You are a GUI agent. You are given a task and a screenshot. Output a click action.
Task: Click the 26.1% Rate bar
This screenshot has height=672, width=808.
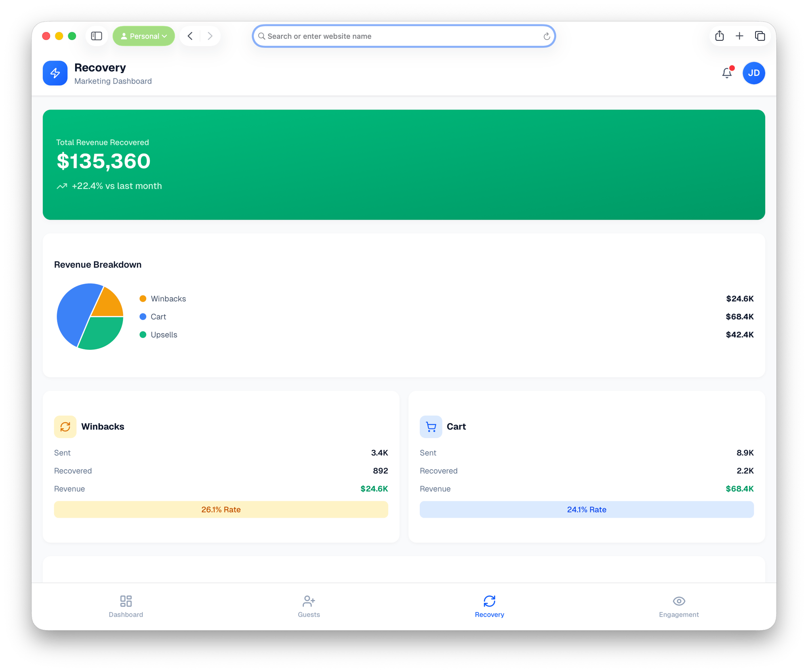point(221,510)
